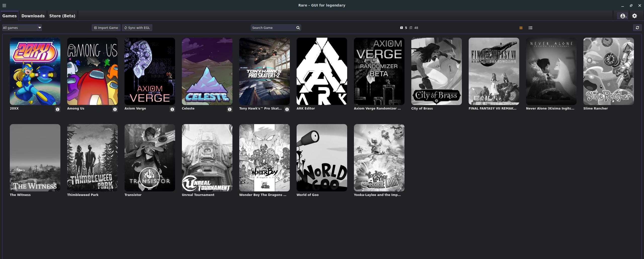Restore the Rare window size
This screenshot has height=259, width=644.
point(631,6)
